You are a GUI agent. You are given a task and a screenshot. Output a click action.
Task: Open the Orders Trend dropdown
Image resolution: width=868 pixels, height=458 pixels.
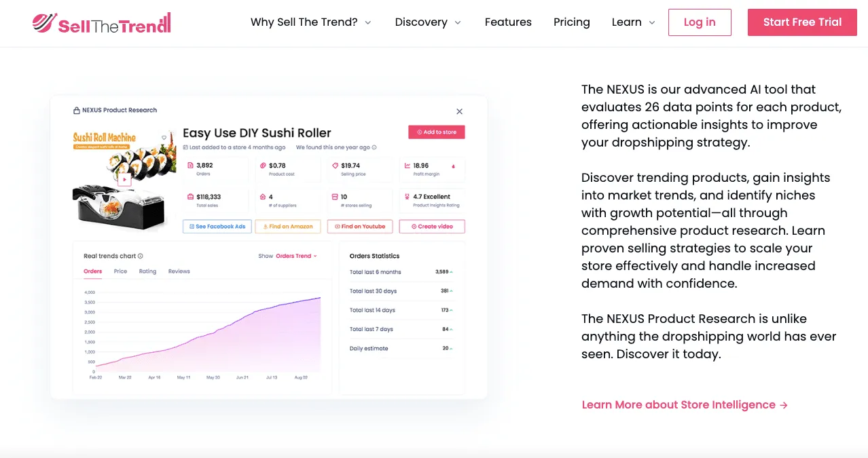pyautogui.click(x=295, y=256)
